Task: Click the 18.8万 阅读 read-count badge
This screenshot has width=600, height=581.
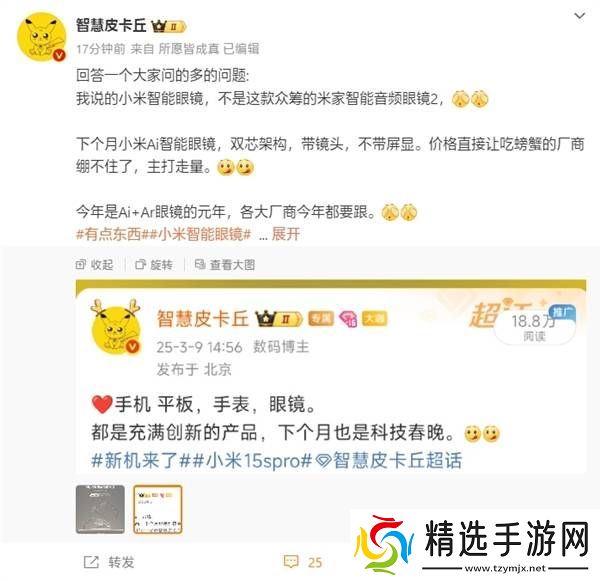Action: [x=535, y=327]
